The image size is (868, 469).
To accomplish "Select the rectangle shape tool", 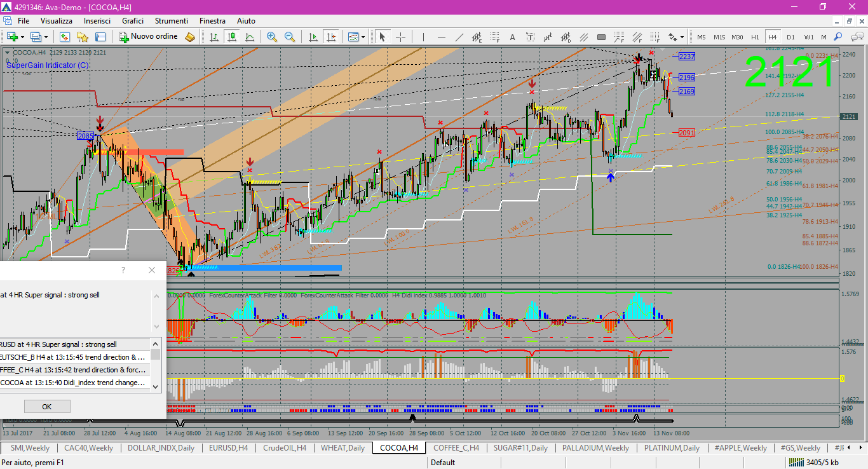I will coord(601,37).
